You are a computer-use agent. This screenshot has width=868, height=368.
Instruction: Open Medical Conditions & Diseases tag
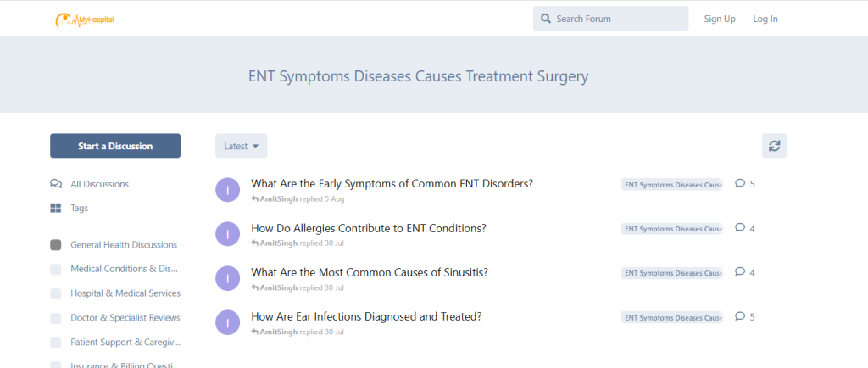(125, 270)
